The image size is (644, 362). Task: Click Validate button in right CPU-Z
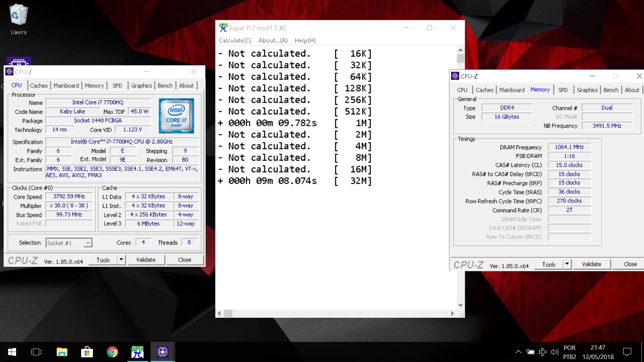pos(592,264)
